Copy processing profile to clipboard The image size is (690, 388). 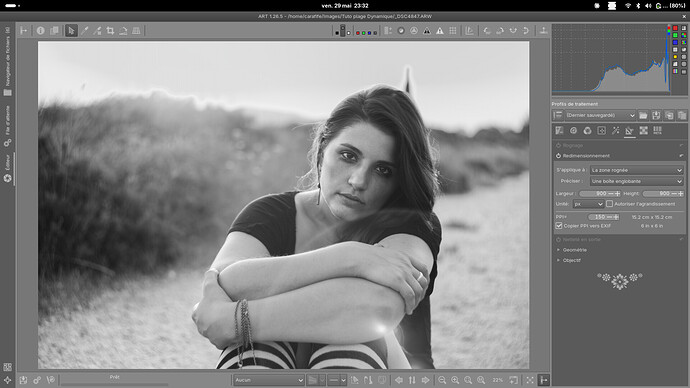pyautogui.click(x=669, y=115)
